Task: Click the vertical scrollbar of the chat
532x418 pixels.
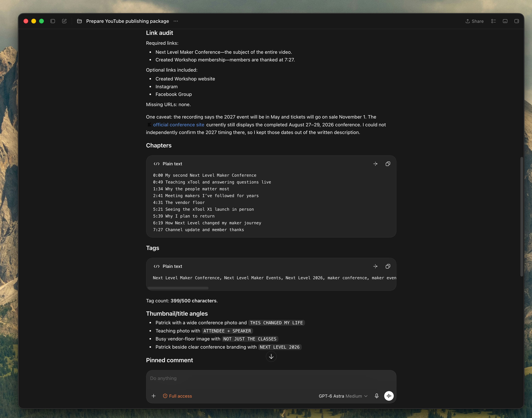Action: tap(521, 217)
